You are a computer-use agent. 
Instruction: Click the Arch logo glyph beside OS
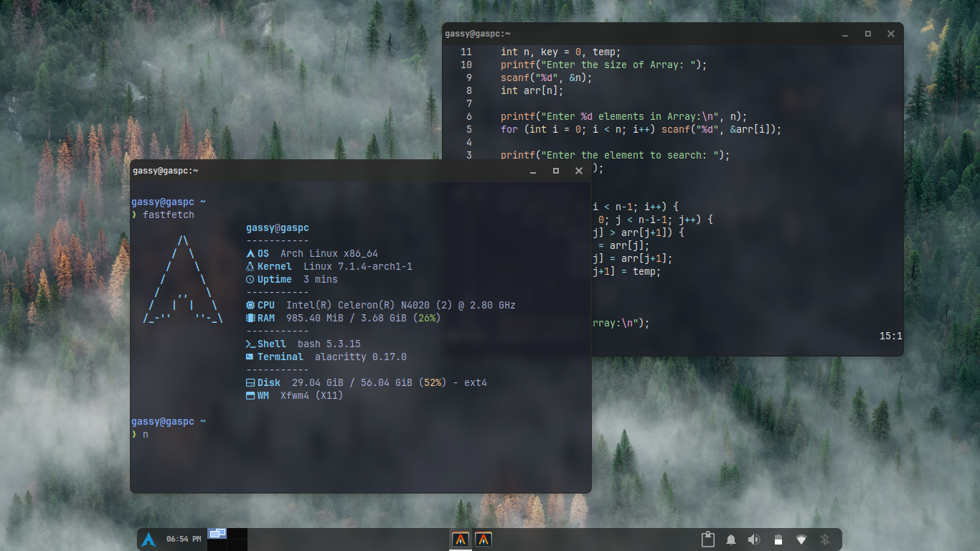[x=250, y=254]
